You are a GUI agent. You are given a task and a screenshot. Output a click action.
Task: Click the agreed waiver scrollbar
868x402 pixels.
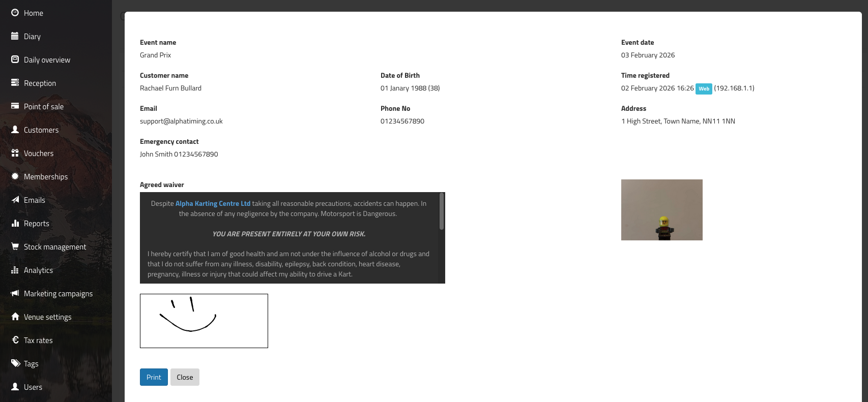[442, 211]
